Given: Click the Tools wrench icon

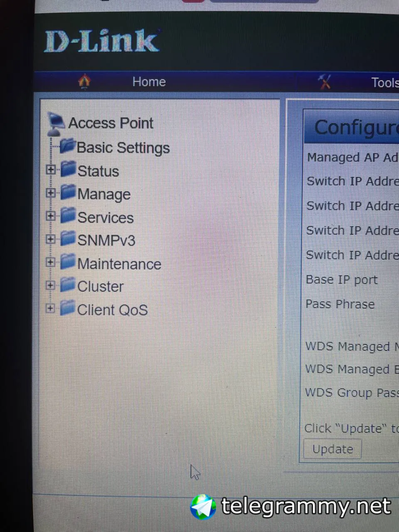Looking at the screenshot, I should click(325, 81).
